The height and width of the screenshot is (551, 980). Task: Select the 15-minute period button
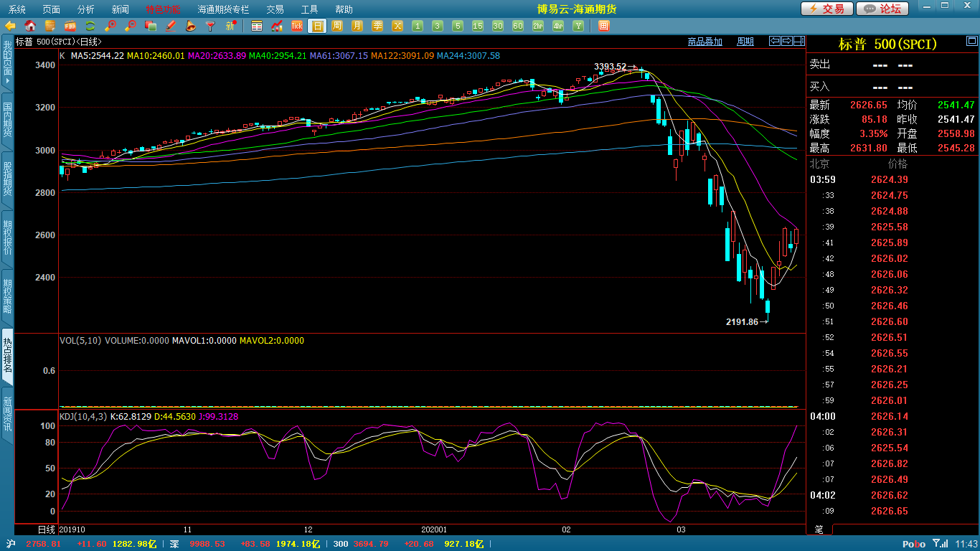478,26
